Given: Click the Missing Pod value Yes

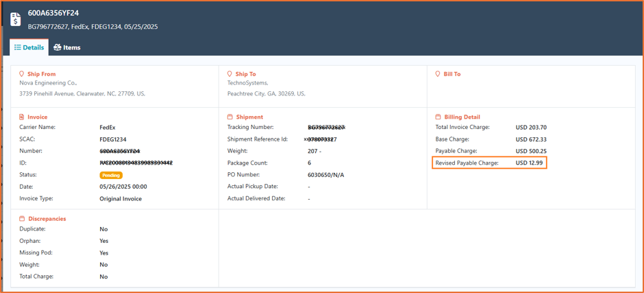Looking at the screenshot, I should tap(104, 253).
